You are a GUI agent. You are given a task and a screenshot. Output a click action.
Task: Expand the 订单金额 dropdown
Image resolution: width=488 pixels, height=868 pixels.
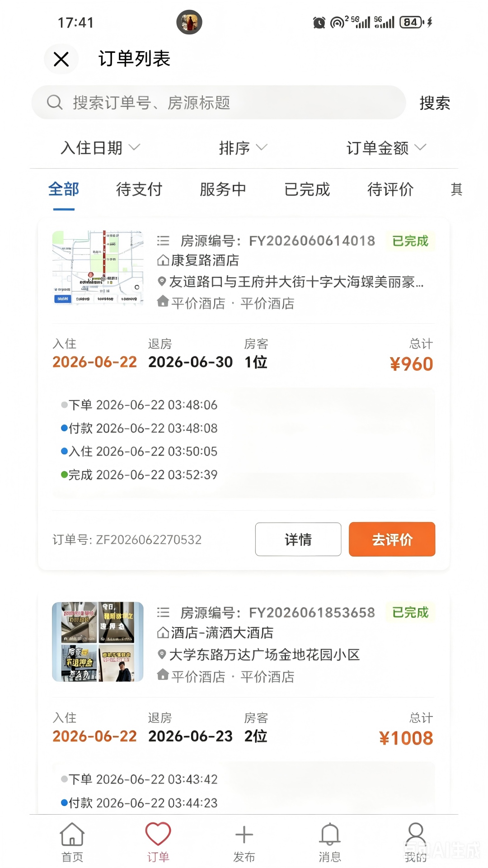pyautogui.click(x=386, y=148)
